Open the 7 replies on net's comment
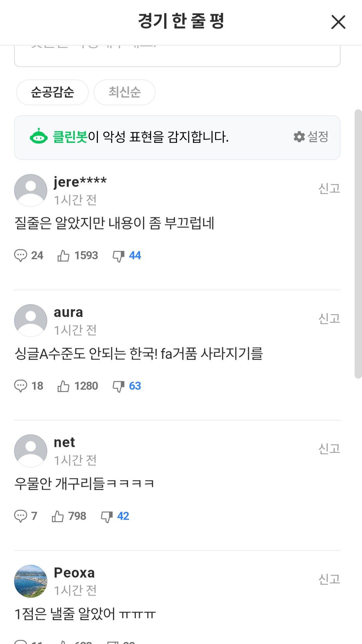The image size is (362, 644). [21, 516]
